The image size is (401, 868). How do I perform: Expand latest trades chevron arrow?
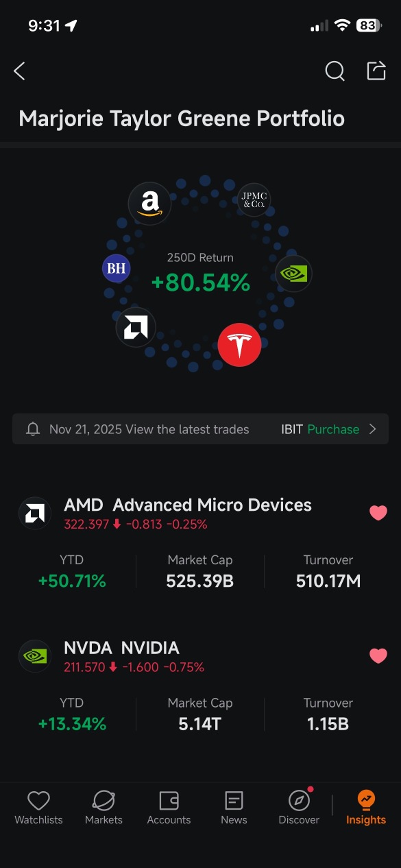point(373,429)
